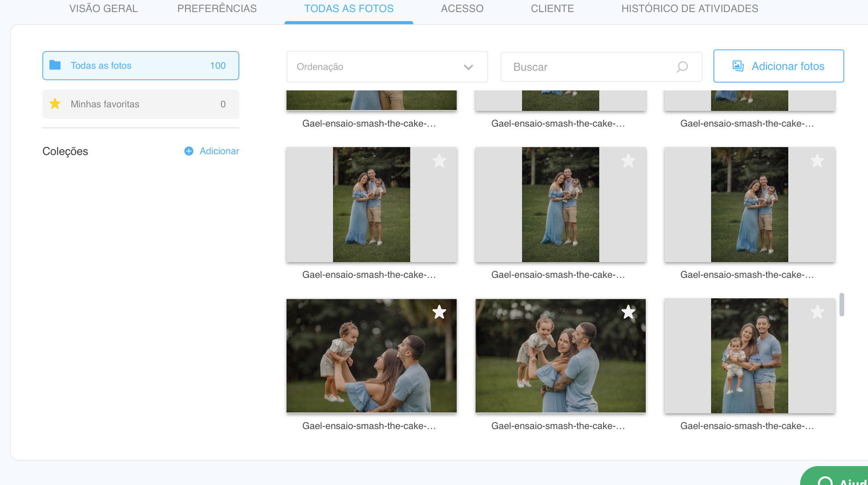Go to the Visão Geral tab
The image size is (868, 485).
tap(104, 9)
